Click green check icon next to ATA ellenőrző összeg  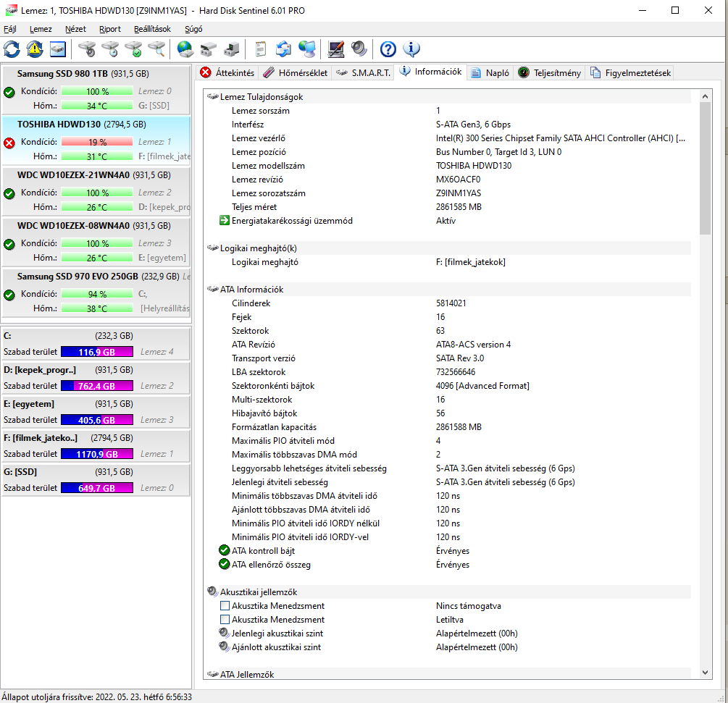[225, 564]
